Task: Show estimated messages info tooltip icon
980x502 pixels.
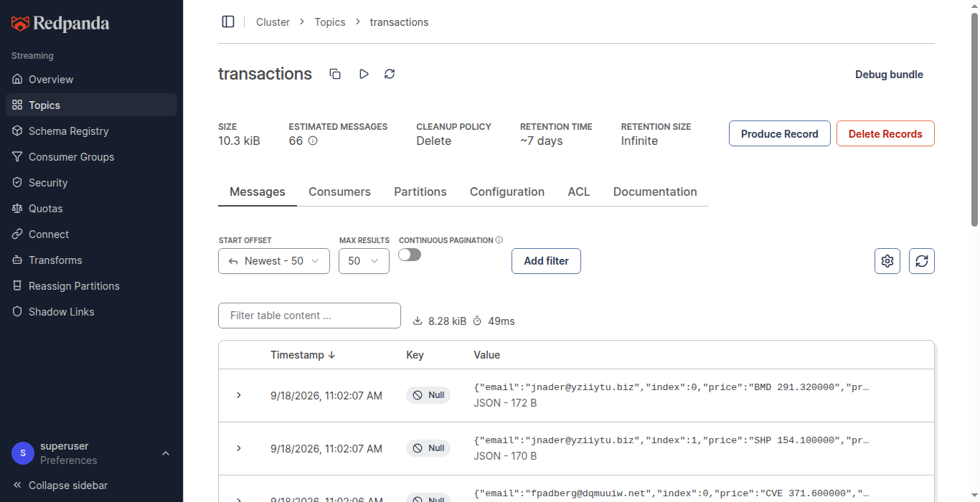Action: tap(313, 141)
